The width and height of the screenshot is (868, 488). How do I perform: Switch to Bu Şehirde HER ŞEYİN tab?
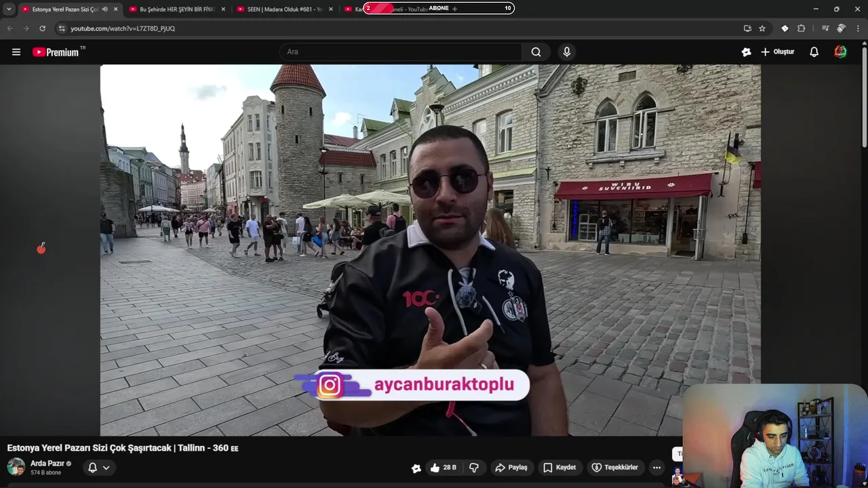click(x=177, y=9)
